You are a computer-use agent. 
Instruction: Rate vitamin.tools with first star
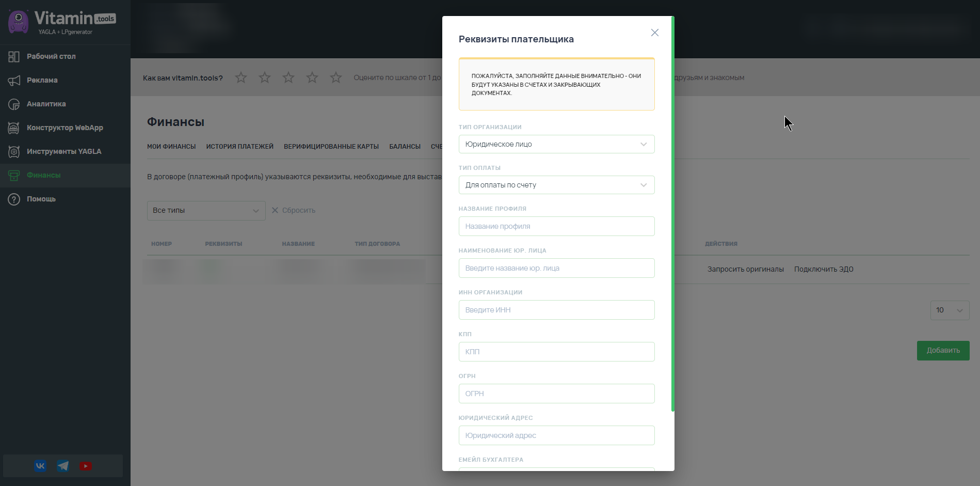pos(241,77)
